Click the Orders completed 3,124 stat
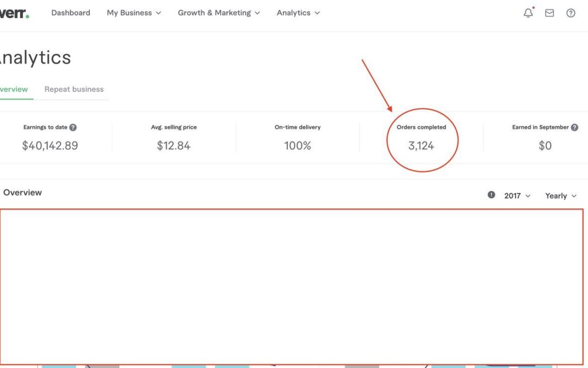The height and width of the screenshot is (368, 588). (421, 146)
